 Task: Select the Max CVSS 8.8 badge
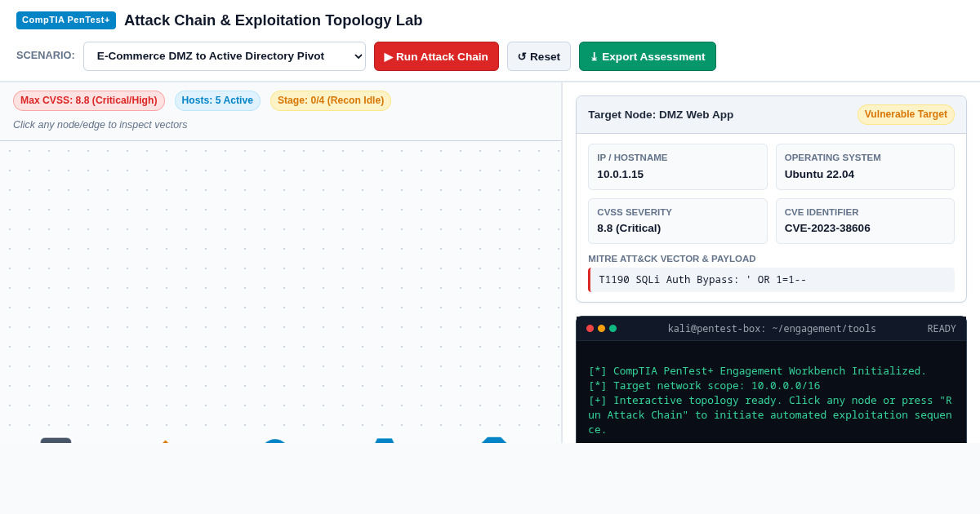coord(89,100)
